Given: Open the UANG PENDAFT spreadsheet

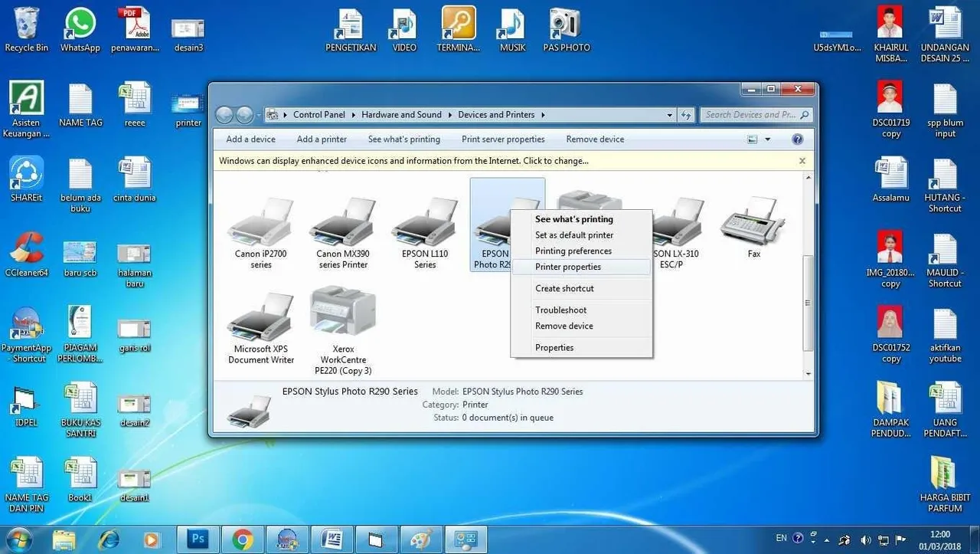Looking at the screenshot, I should click(x=946, y=409).
